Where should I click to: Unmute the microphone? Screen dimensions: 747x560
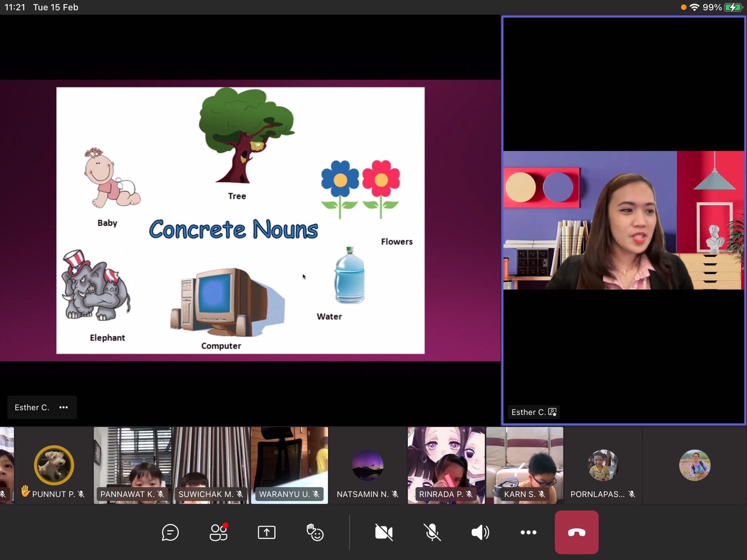coord(432,532)
